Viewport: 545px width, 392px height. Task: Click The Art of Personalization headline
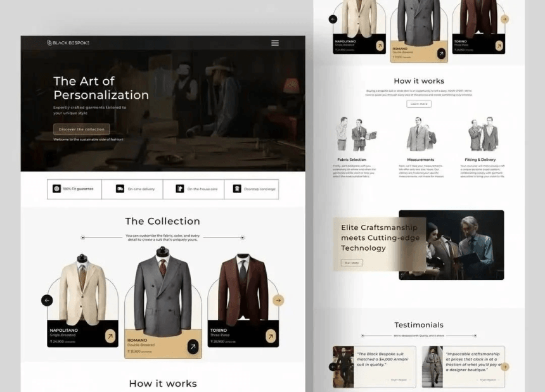[101, 88]
